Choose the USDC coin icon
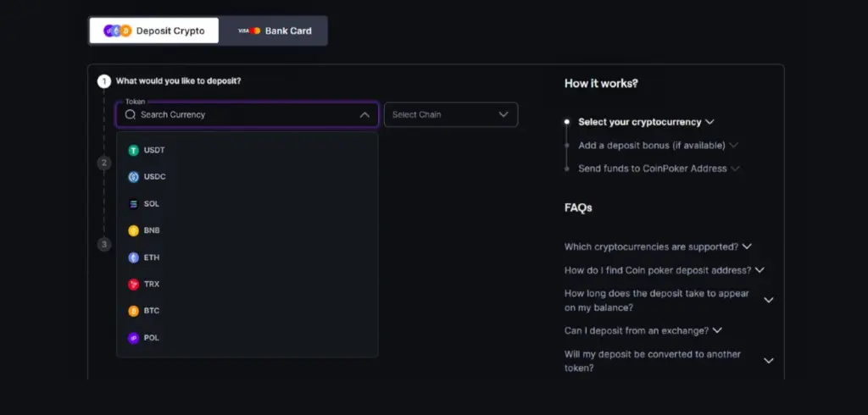 point(133,177)
